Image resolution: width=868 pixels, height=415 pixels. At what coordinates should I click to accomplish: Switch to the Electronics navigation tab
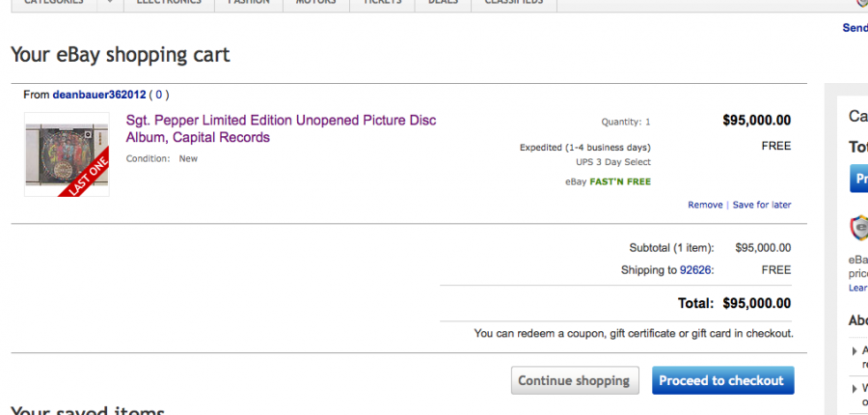tap(169, 2)
